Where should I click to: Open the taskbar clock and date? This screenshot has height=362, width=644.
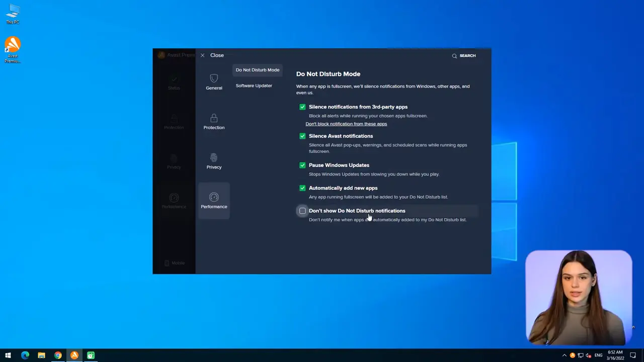click(615, 355)
